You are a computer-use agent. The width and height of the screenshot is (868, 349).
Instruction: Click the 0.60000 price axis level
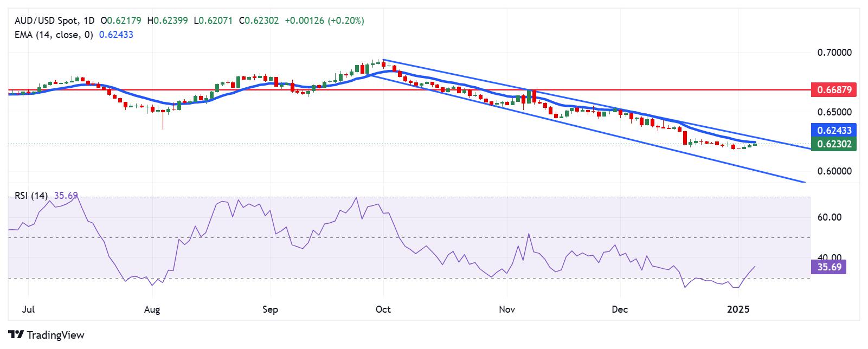coord(834,171)
